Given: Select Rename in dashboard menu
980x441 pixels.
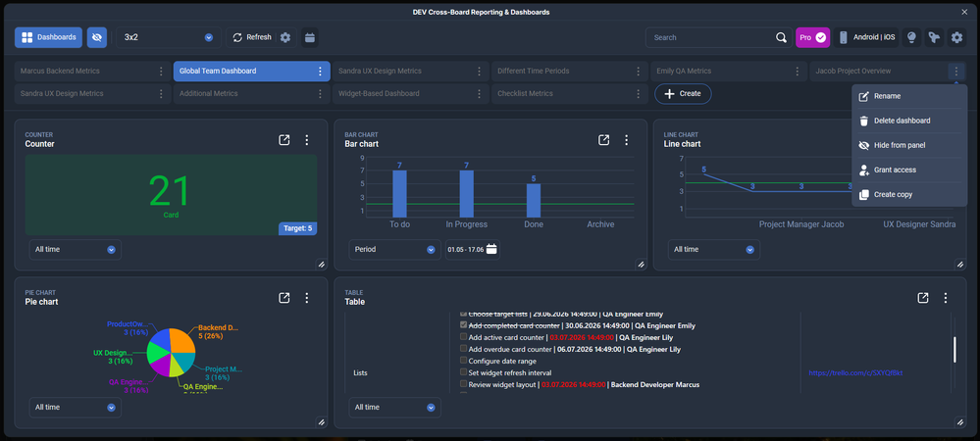Looking at the screenshot, I should tap(909, 96).
